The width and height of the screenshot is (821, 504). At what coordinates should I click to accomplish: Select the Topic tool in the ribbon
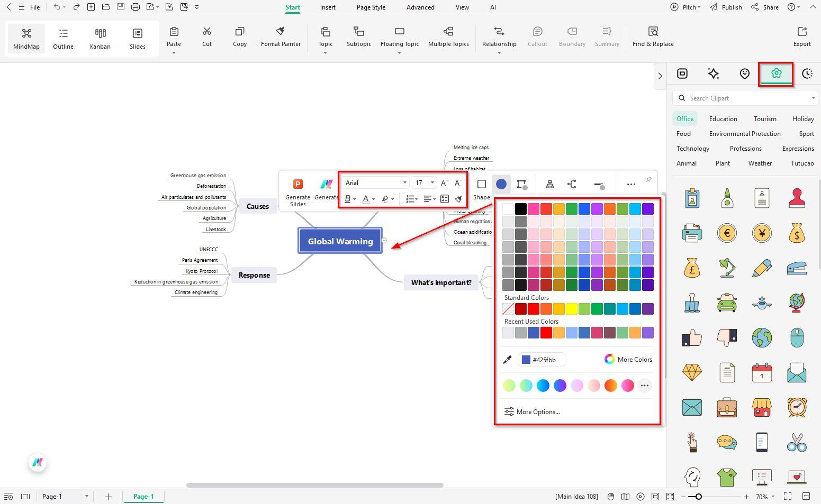(x=325, y=36)
